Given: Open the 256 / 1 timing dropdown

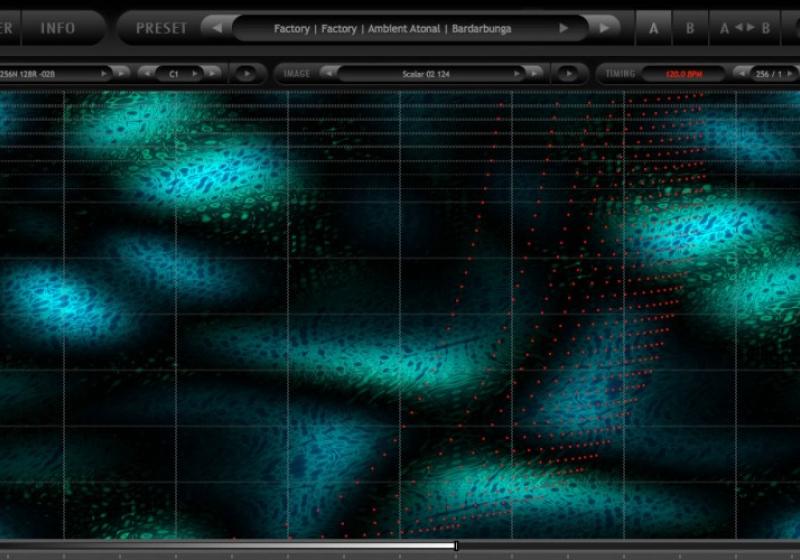Looking at the screenshot, I should (x=773, y=74).
